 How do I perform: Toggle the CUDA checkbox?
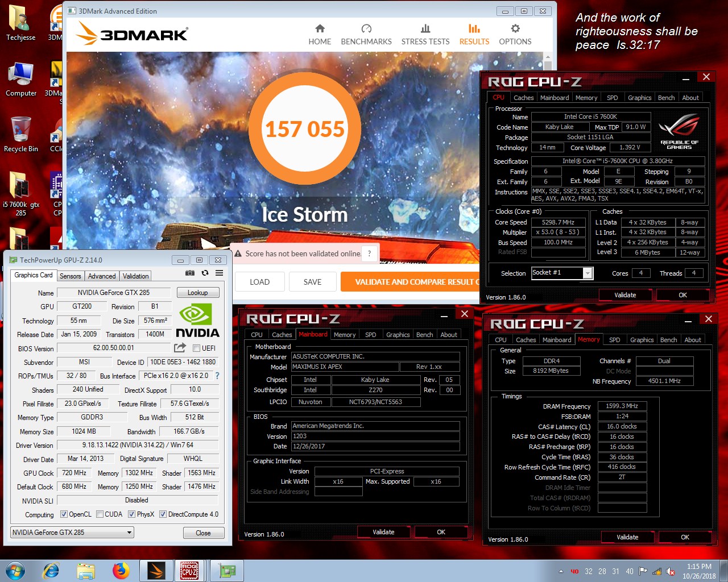tap(100, 514)
